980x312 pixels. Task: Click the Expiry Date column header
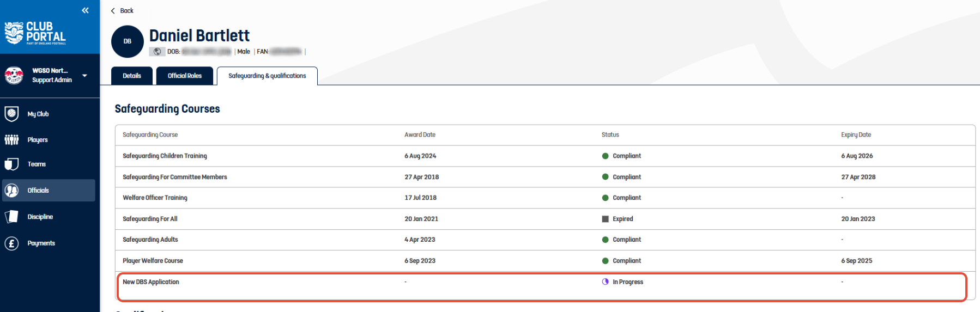click(856, 135)
